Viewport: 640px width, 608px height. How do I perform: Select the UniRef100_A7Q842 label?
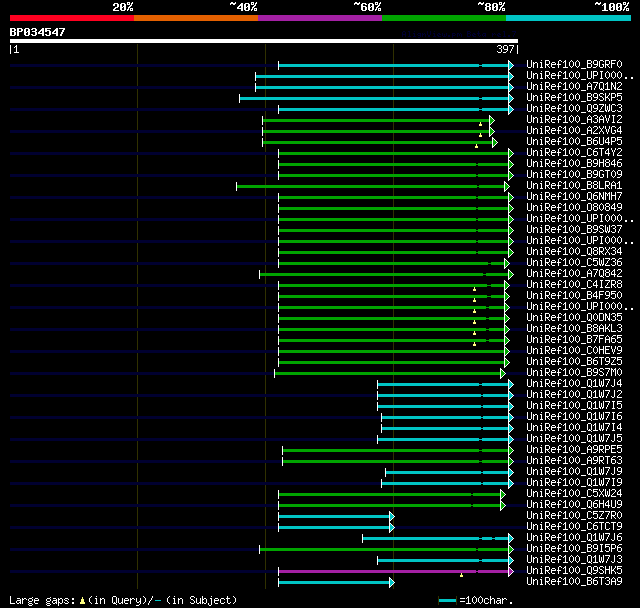(574, 274)
